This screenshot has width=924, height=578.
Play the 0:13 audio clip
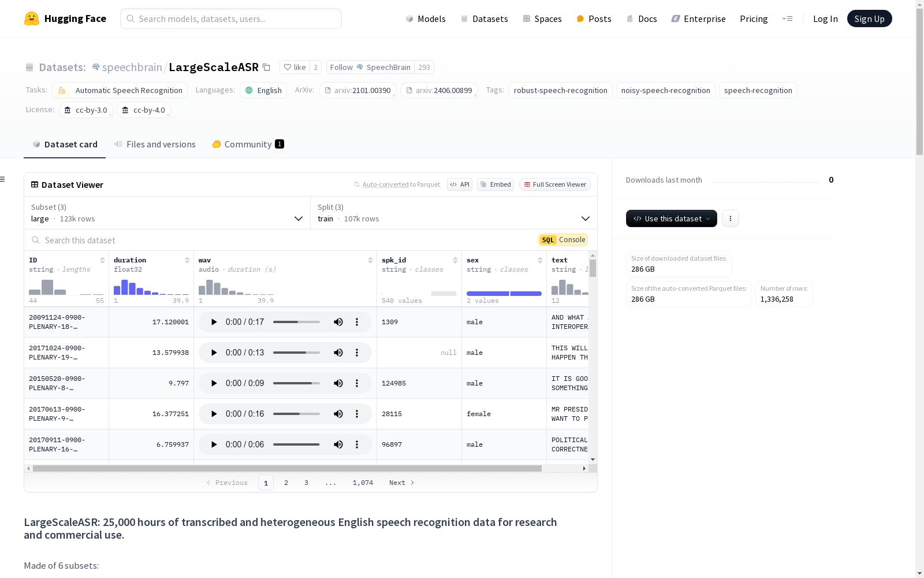pos(214,353)
